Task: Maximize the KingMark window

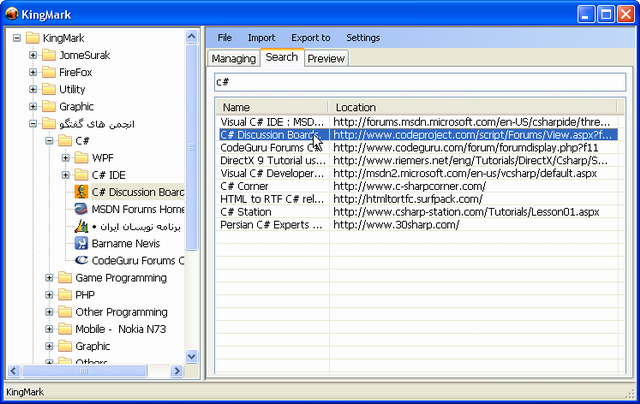Action: (x=606, y=15)
